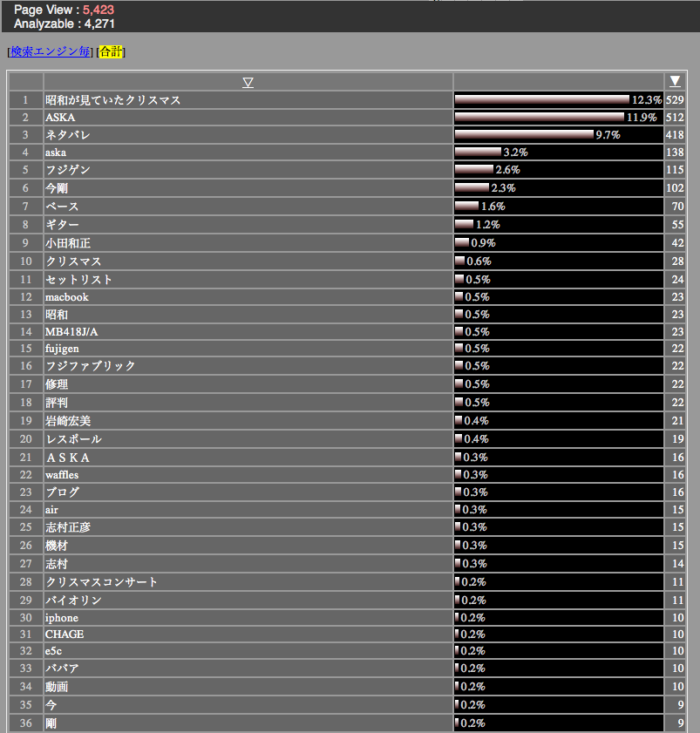The image size is (700, 733).
Task: Click keyword ベース
Action: click(x=62, y=207)
